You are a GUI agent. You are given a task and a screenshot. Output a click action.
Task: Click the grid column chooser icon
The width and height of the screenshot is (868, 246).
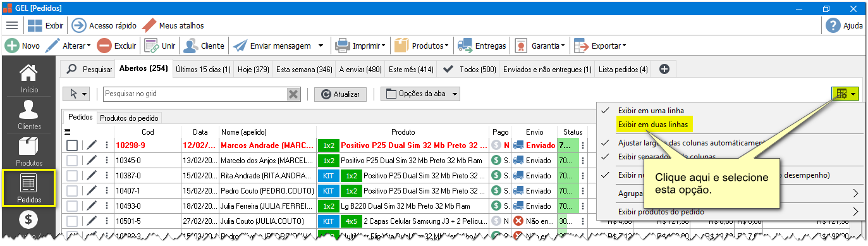point(68,132)
